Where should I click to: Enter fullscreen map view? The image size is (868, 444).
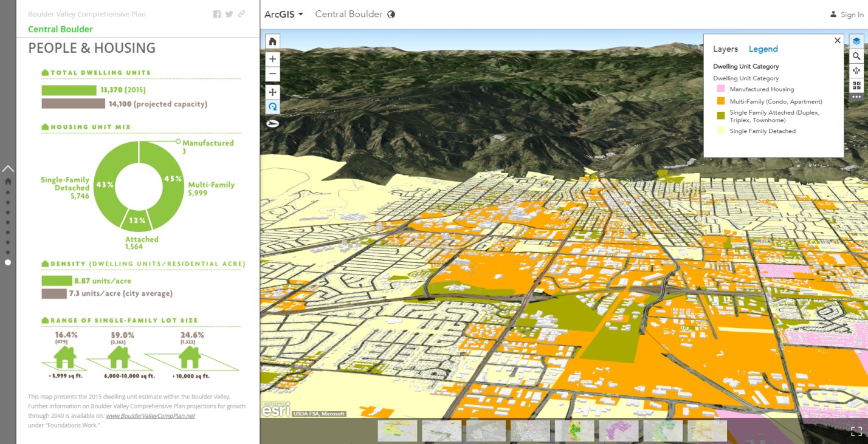tap(856, 432)
